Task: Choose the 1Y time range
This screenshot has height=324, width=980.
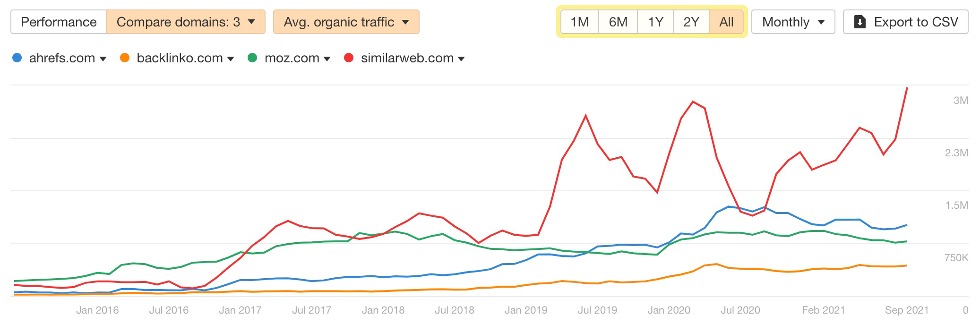Action: pos(655,22)
